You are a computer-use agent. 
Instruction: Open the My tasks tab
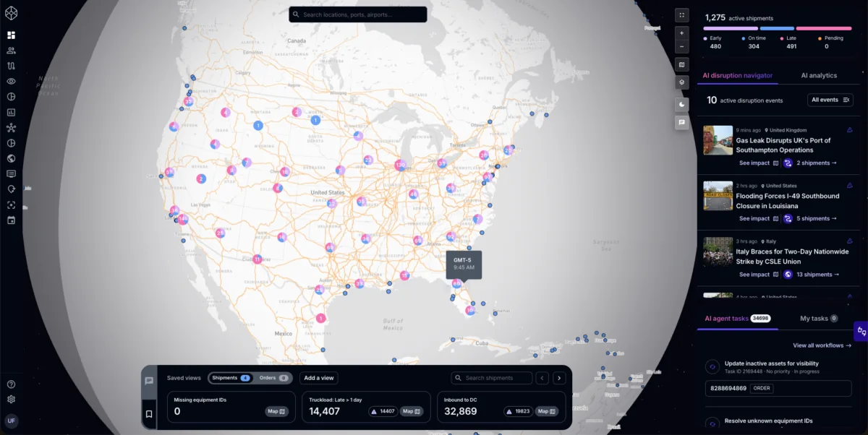point(819,318)
